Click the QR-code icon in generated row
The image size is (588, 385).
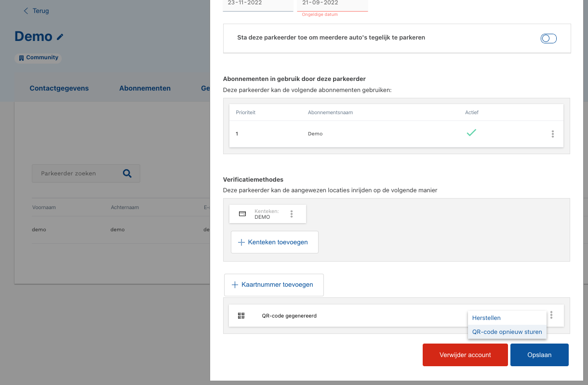[241, 316]
